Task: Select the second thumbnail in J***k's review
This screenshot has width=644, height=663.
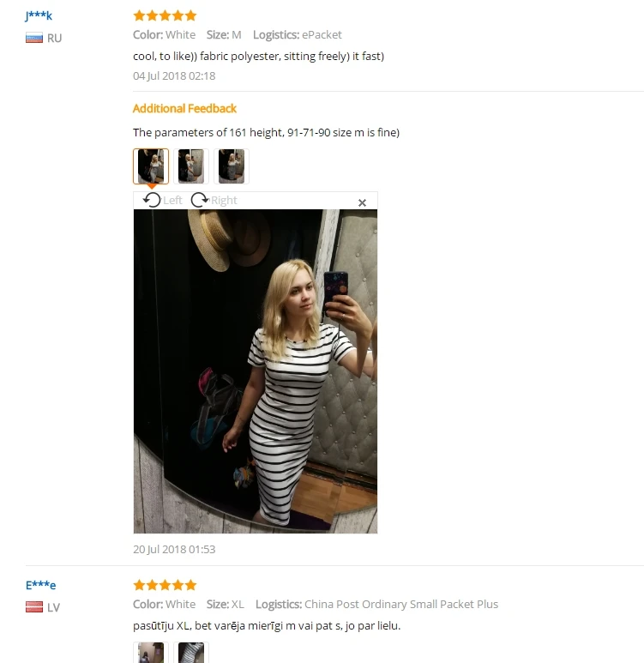Action: point(191,166)
